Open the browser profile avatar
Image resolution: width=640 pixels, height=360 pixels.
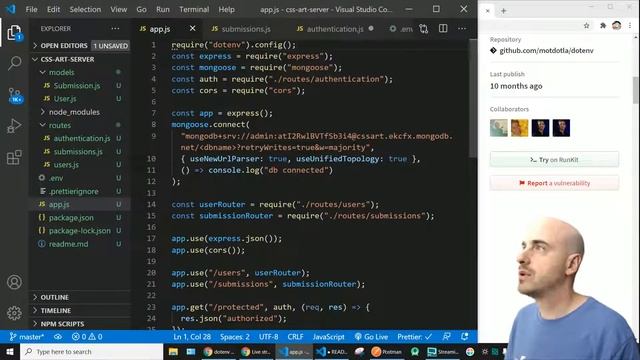coord(616,25)
